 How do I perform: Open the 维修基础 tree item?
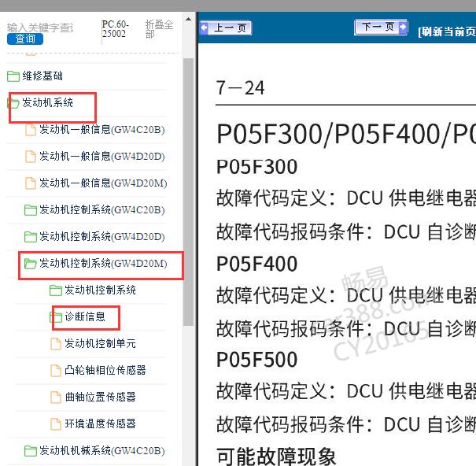tap(42, 76)
